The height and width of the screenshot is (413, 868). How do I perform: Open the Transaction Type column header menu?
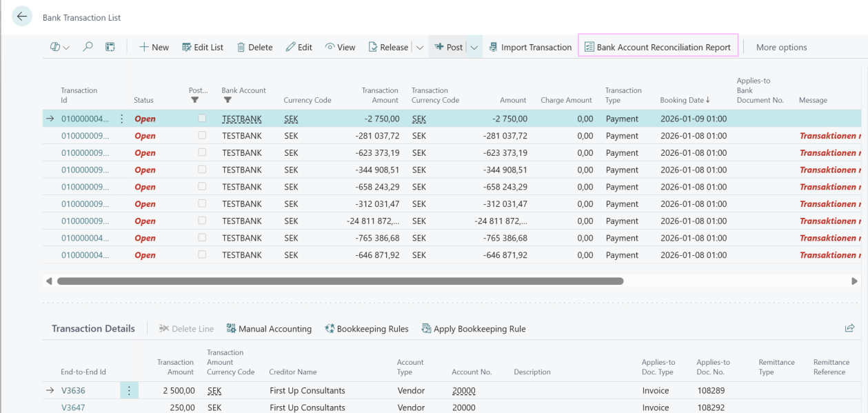coord(623,95)
